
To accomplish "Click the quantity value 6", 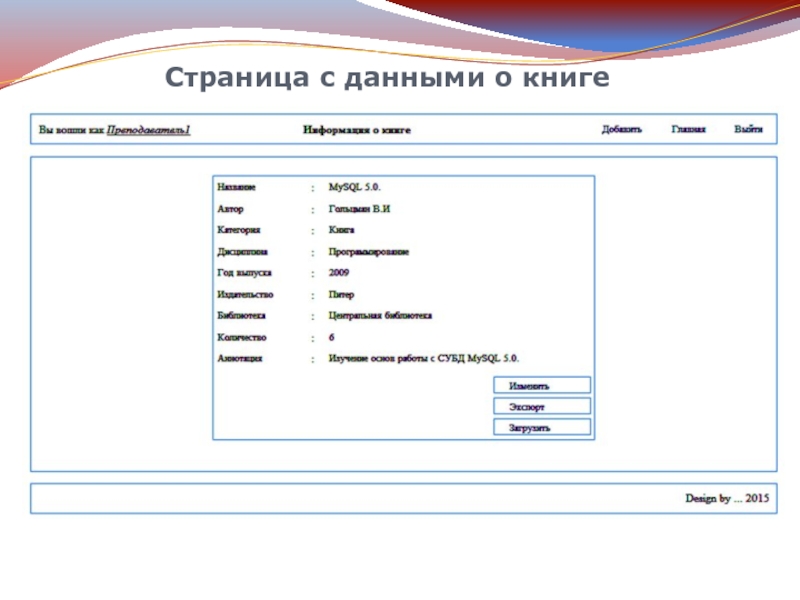I will (x=332, y=338).
